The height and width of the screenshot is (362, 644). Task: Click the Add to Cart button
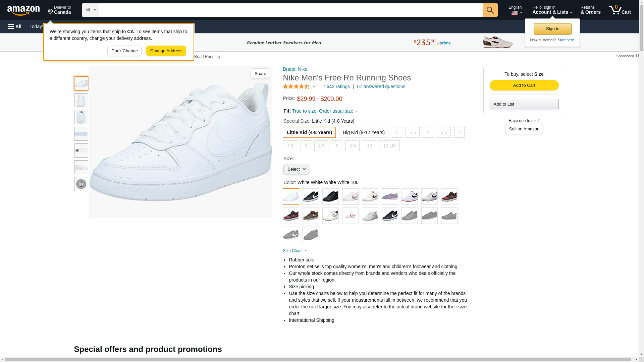click(524, 85)
